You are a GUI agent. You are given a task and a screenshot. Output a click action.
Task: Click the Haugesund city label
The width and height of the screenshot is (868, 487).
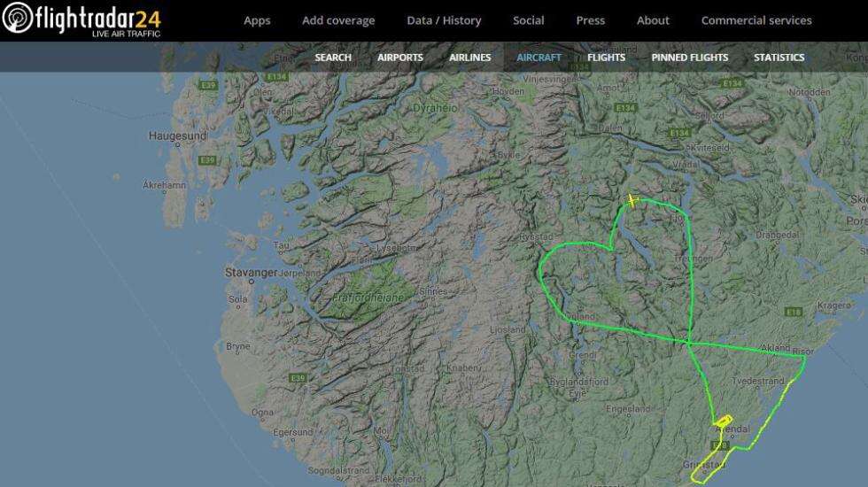[177, 135]
